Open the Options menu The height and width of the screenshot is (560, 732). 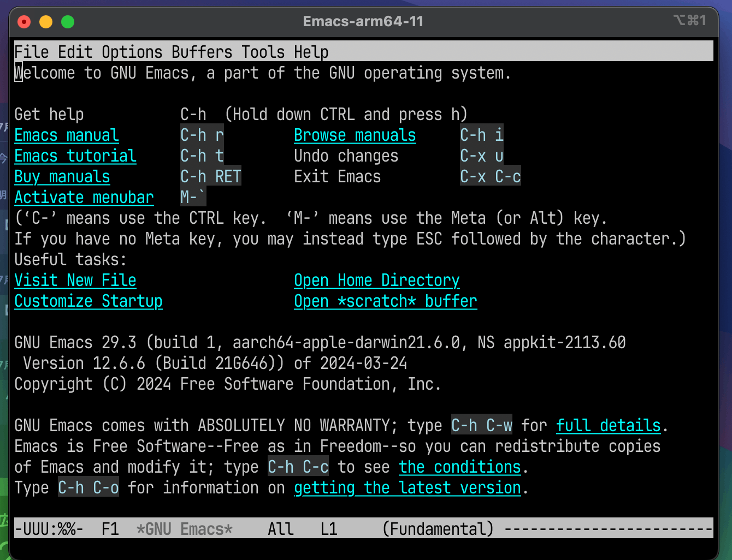click(132, 52)
